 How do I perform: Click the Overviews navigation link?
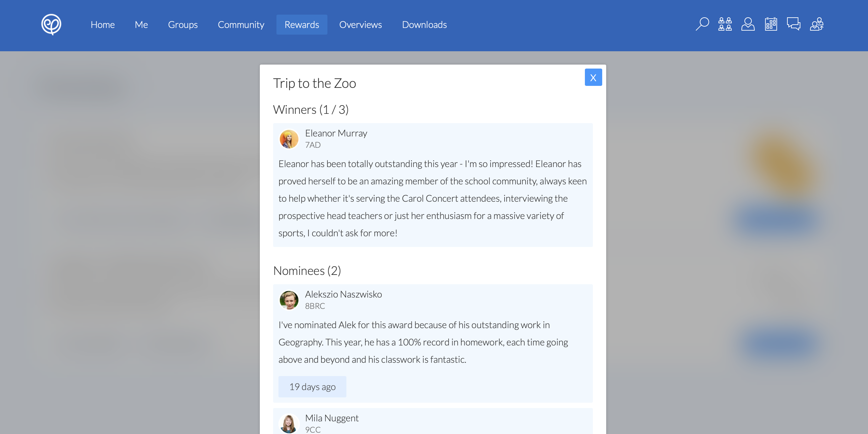pyautogui.click(x=361, y=24)
